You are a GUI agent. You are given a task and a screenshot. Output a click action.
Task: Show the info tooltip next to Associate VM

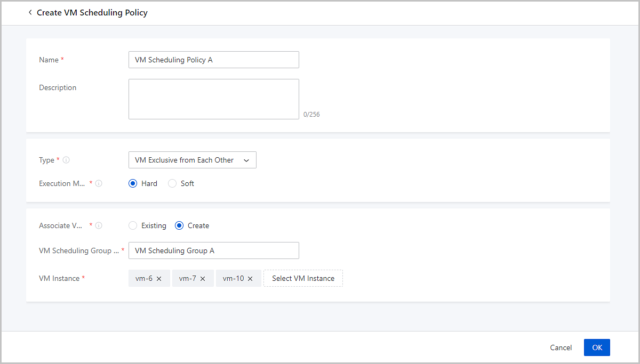tap(99, 225)
